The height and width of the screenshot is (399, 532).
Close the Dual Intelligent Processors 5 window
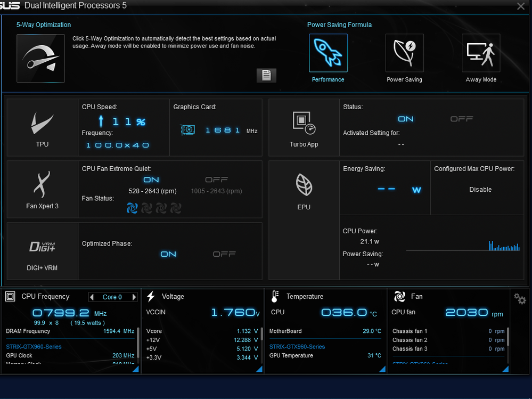point(521,6)
